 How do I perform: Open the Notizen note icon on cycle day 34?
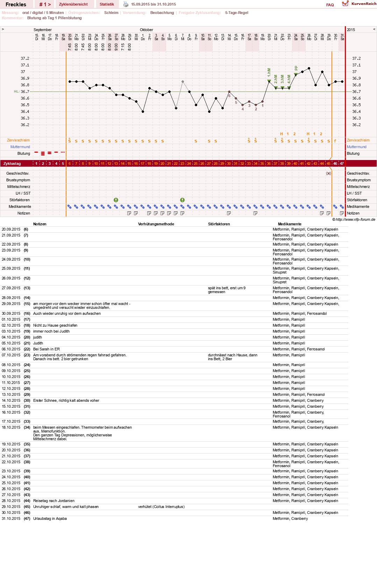255,213
